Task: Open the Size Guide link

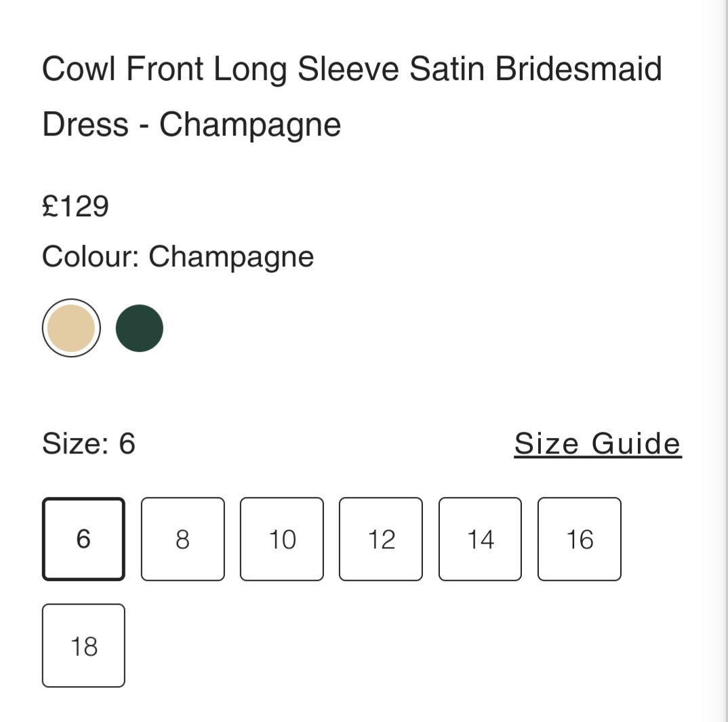Action: coord(598,443)
